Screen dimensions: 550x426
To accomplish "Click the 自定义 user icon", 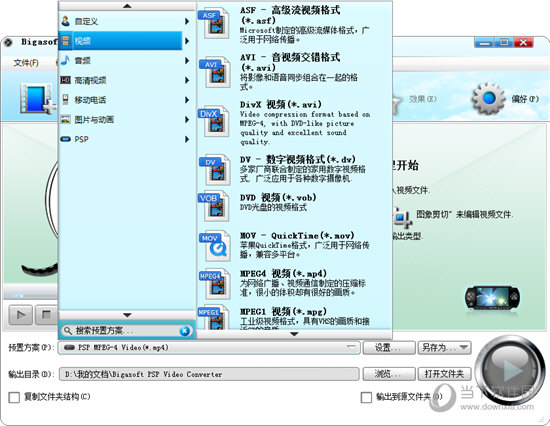I will click(x=66, y=21).
